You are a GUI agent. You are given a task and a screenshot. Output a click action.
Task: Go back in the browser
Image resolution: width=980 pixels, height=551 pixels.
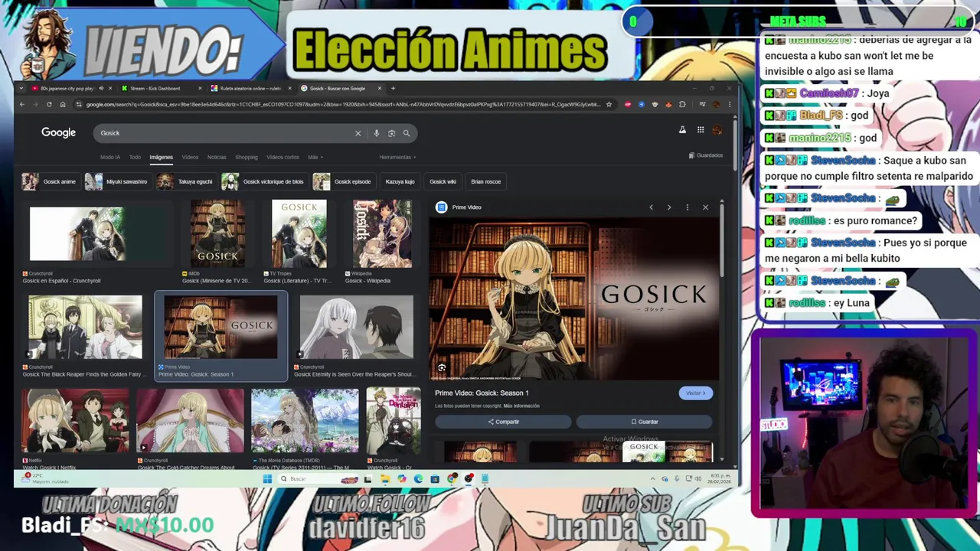click(22, 104)
